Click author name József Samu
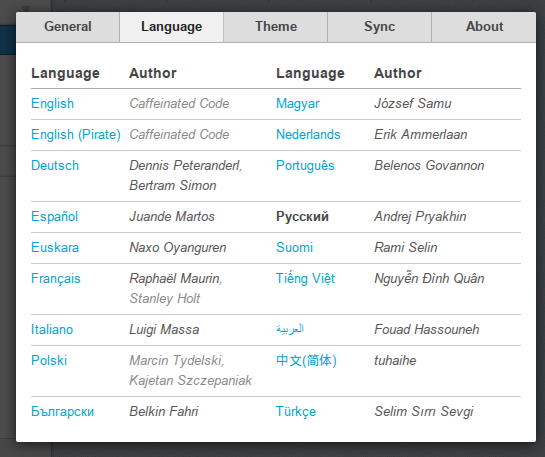Image resolution: width=545 pixels, height=457 pixels. click(413, 104)
